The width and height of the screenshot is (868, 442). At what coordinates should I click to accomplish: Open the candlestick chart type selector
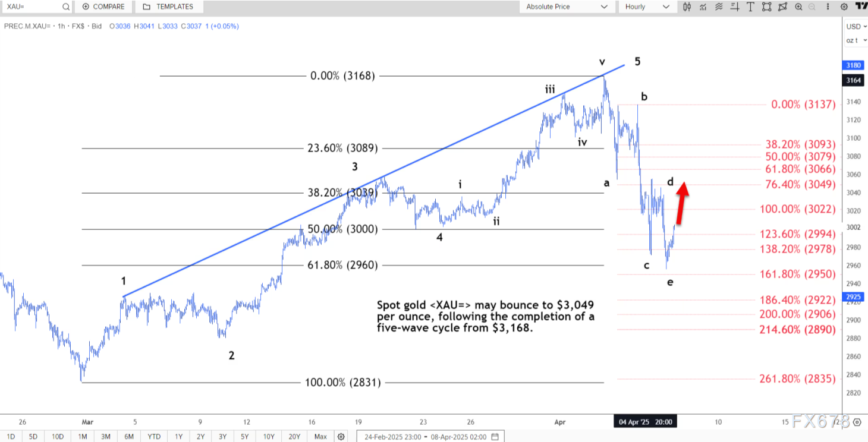pos(687,7)
